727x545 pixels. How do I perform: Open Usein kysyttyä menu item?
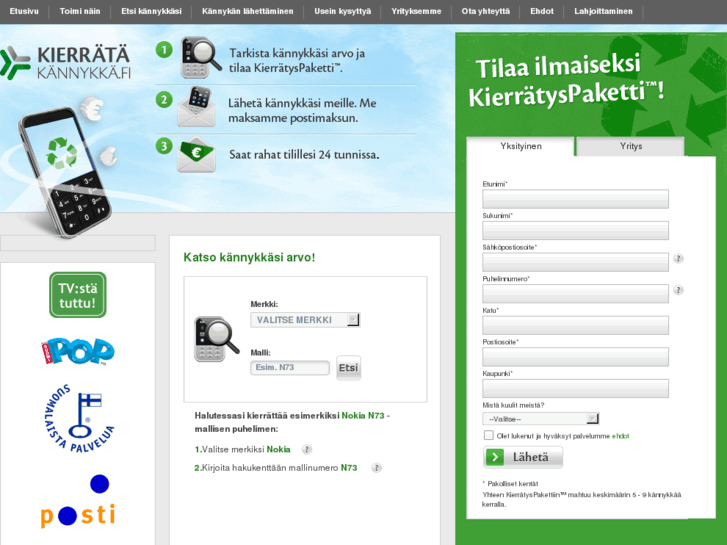[x=343, y=11]
